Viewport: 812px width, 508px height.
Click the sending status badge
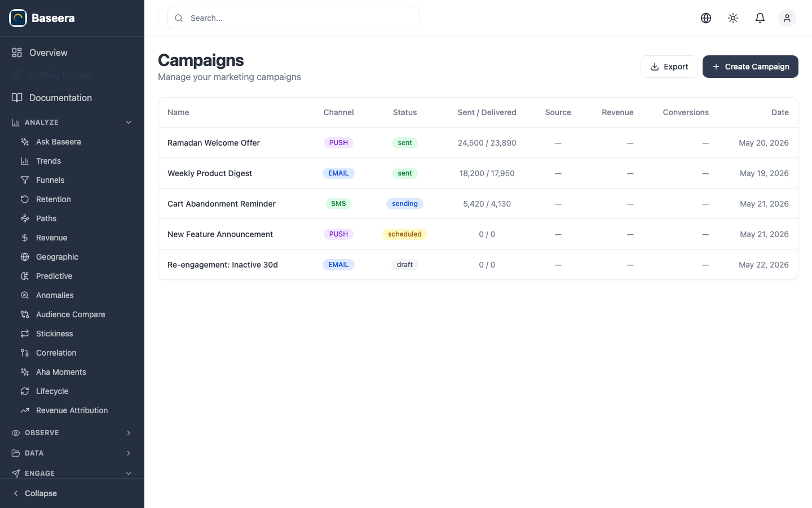click(x=405, y=204)
